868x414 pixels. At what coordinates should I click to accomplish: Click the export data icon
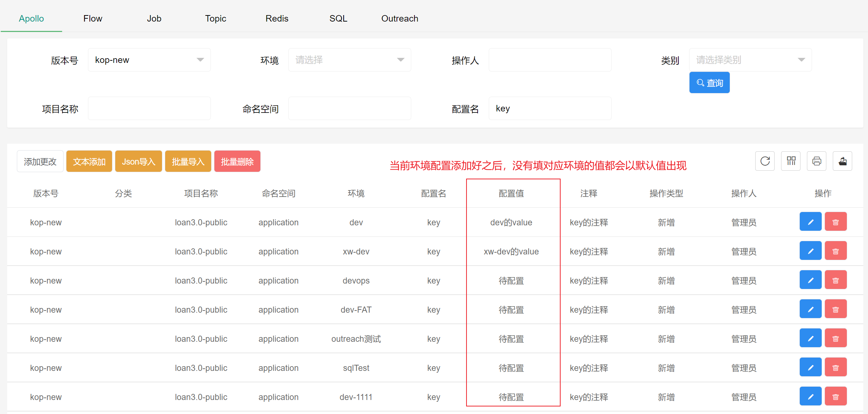[843, 161]
